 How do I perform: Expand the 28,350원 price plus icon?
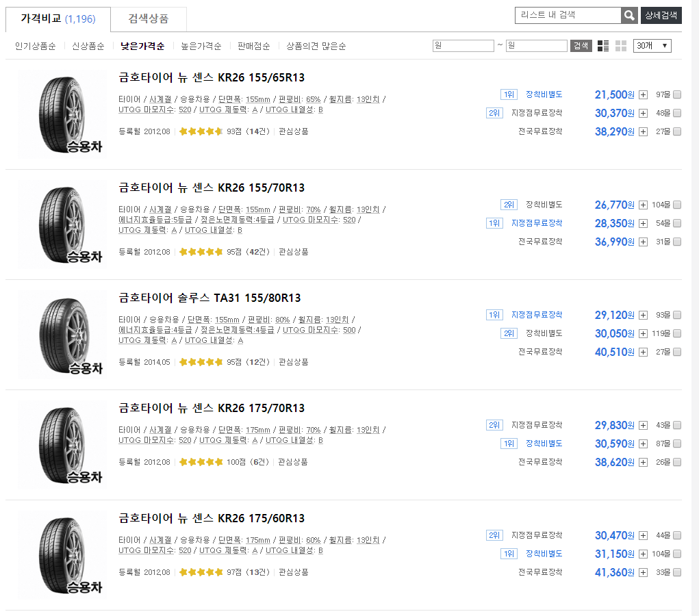(643, 223)
